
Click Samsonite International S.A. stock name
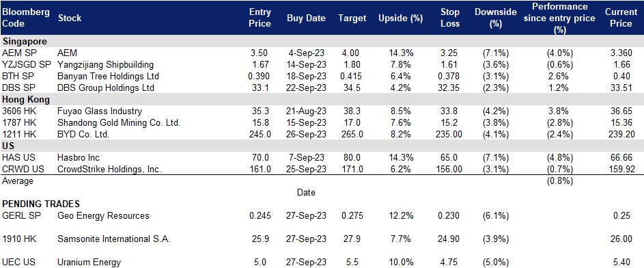coord(114,239)
